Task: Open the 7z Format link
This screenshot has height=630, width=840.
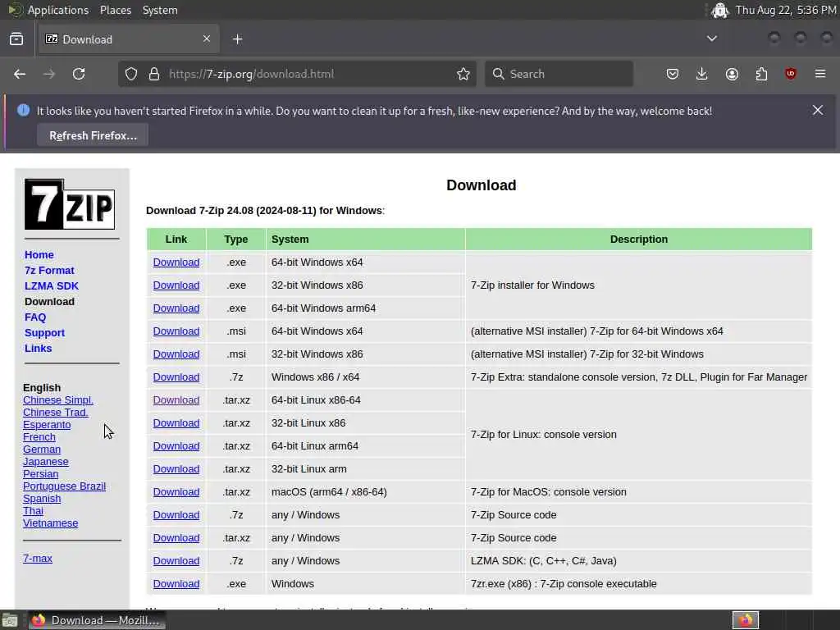Action: pyautogui.click(x=49, y=271)
